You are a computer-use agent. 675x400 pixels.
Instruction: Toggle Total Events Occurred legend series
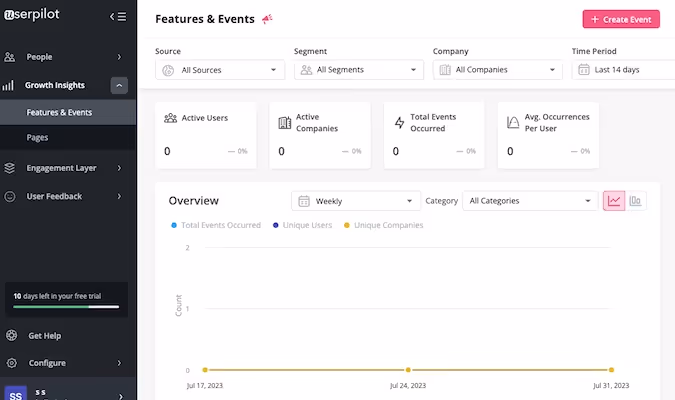(216, 225)
